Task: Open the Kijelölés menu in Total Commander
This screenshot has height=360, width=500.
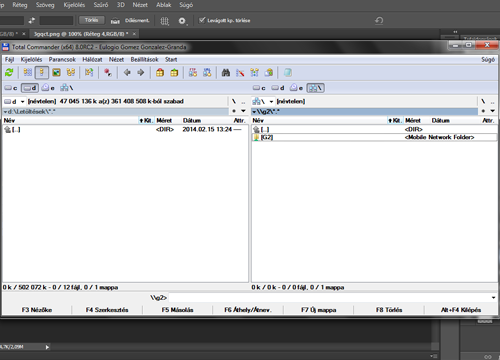Action: pyautogui.click(x=31, y=60)
